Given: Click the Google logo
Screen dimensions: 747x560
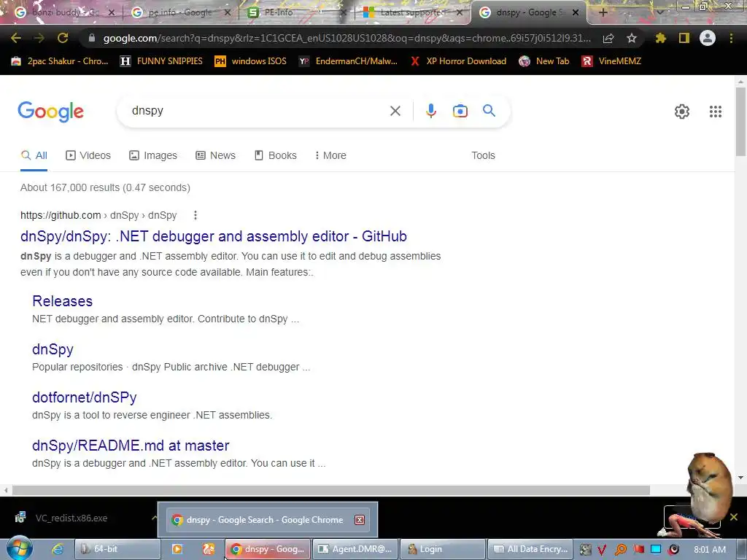Looking at the screenshot, I should (x=50, y=112).
